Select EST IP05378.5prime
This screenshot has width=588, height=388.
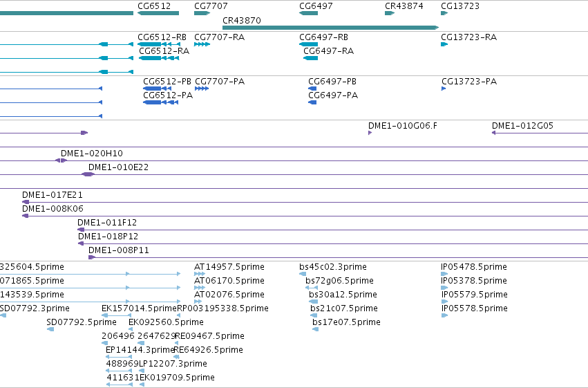(x=444, y=288)
